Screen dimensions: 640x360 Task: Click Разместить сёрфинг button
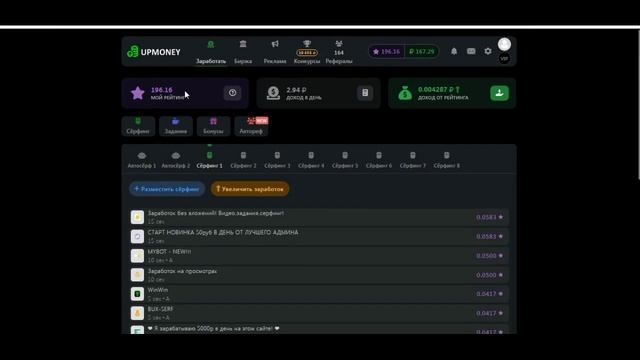click(x=167, y=189)
